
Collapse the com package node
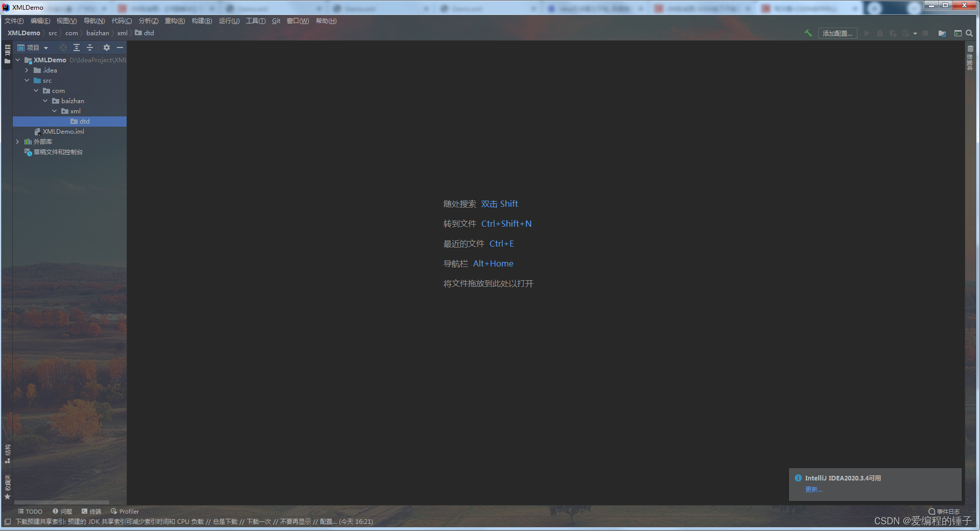[x=36, y=90]
